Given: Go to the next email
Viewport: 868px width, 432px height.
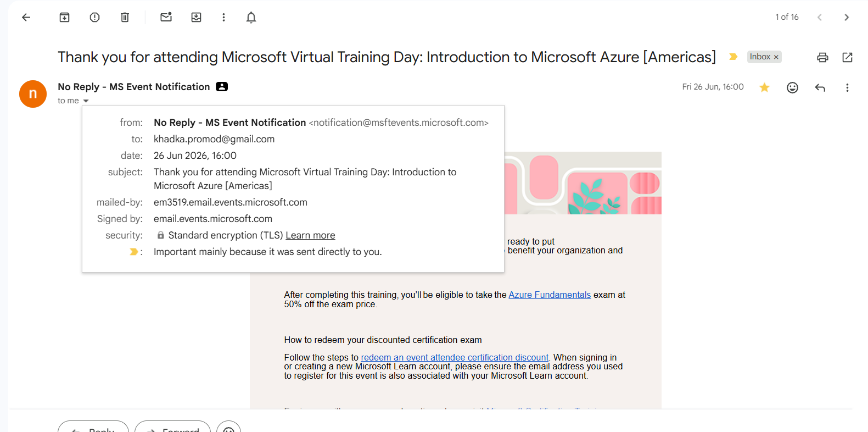Looking at the screenshot, I should pyautogui.click(x=847, y=18).
